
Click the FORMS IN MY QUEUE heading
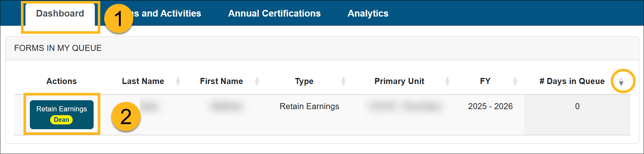[x=58, y=48]
